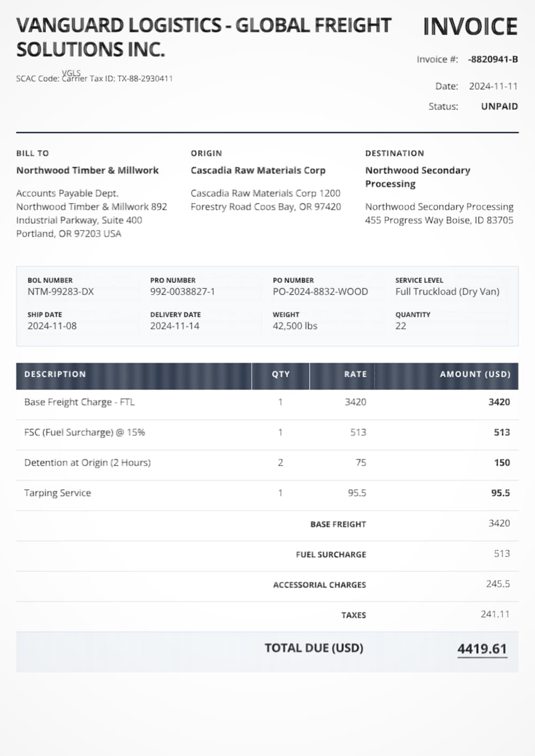The image size is (535, 756).
Task: Select the invoice date 2024-11-11
Action: (x=493, y=86)
